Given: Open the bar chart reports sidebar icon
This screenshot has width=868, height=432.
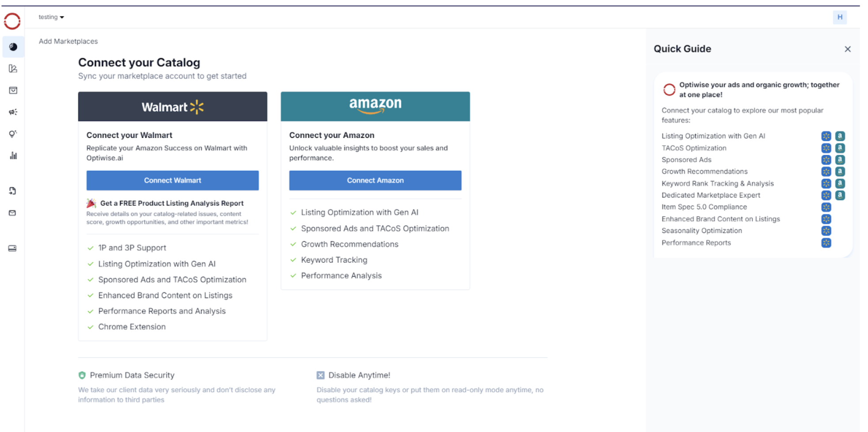Looking at the screenshot, I should coord(13,155).
